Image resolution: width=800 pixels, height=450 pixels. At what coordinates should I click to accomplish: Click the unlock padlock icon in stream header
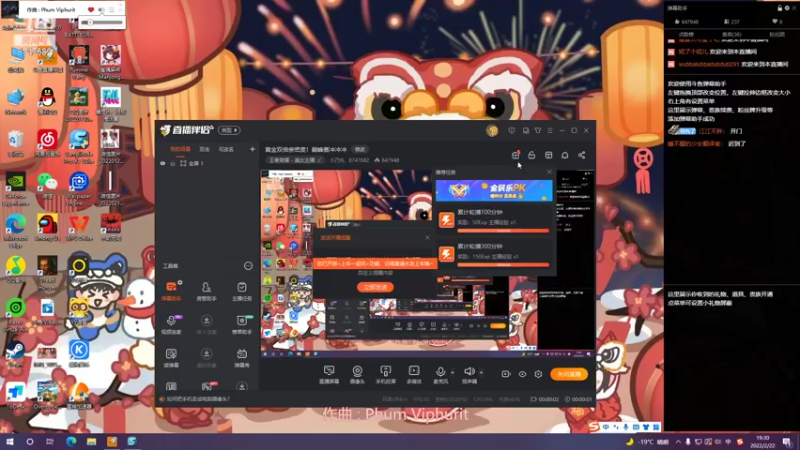tap(532, 155)
